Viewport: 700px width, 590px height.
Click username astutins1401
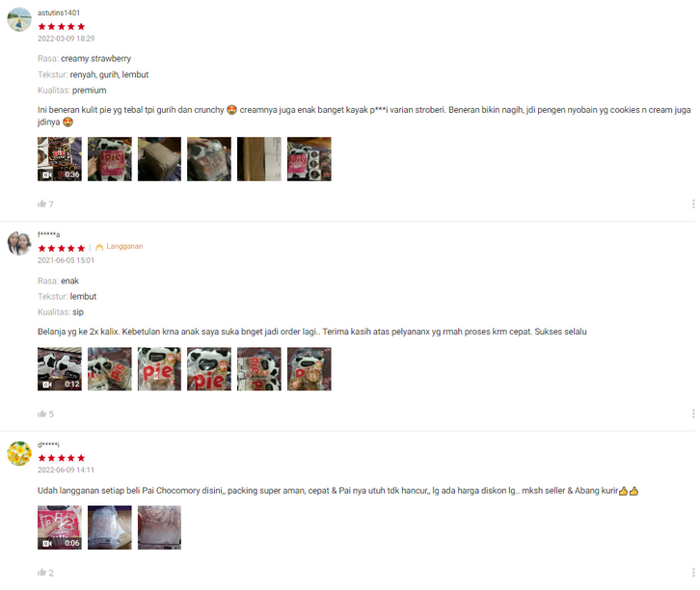59,13
